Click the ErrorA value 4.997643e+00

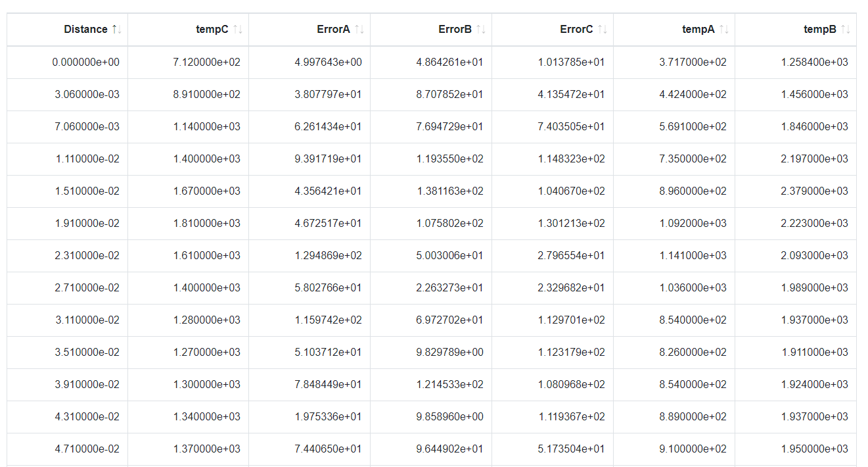click(328, 62)
